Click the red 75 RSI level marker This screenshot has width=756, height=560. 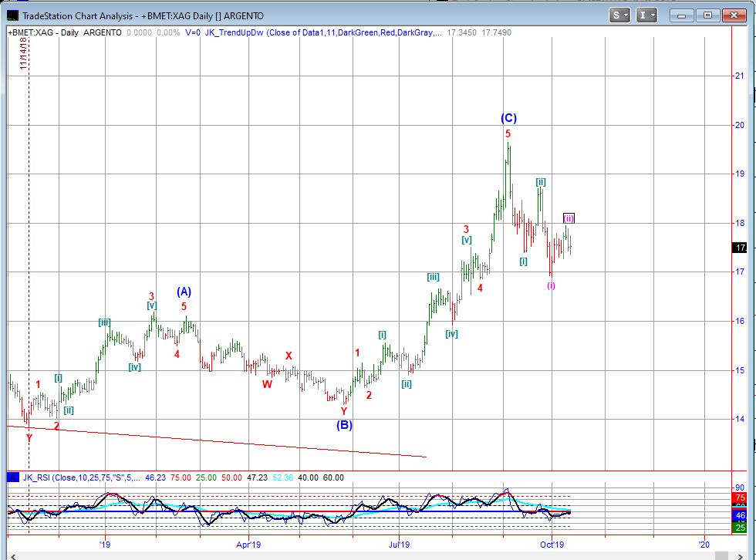coord(740,498)
